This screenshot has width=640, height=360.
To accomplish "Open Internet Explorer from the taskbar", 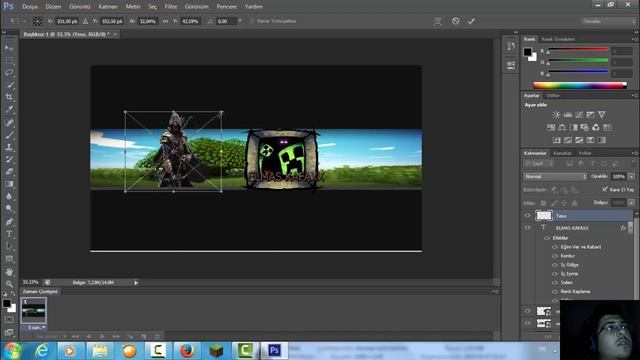I will 42,351.
